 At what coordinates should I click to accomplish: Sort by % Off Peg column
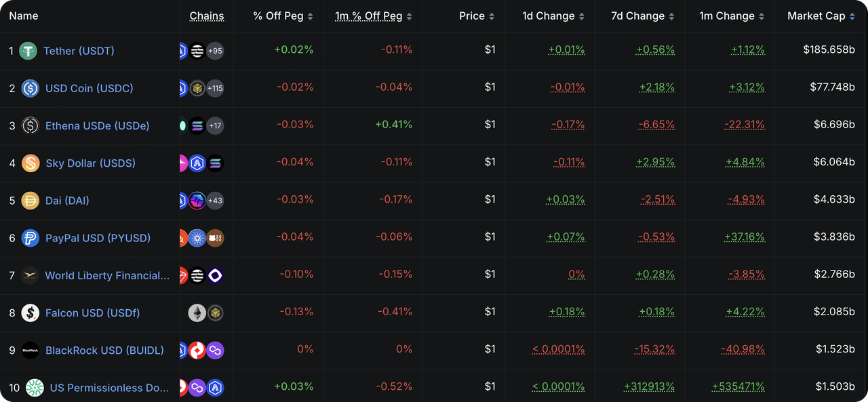pyautogui.click(x=283, y=16)
